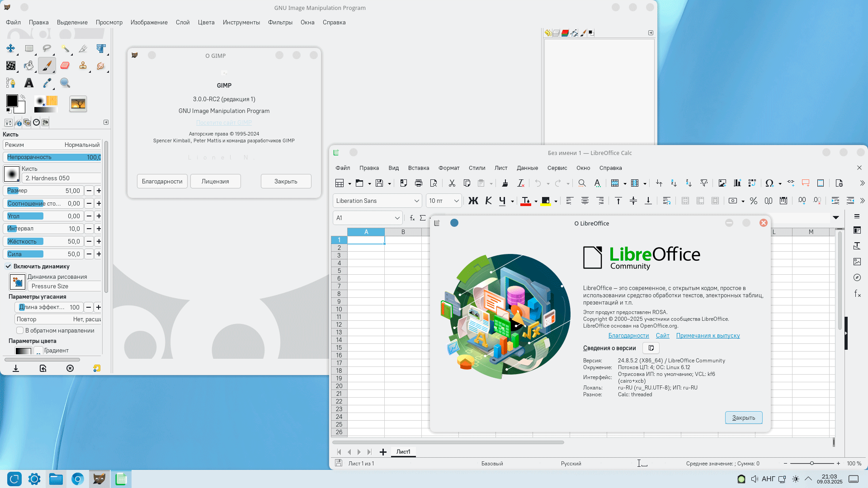Toggle the 'Включить динамику' checkbox

(9, 266)
